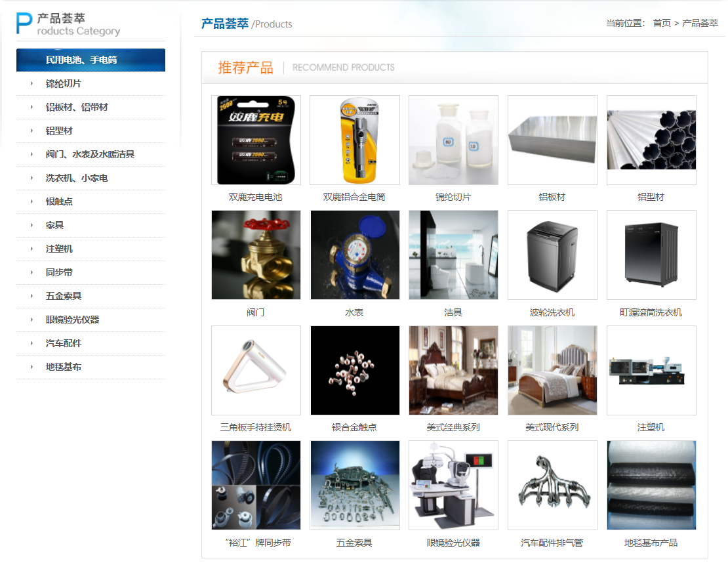The image size is (728, 565).
Task: Open 阀门、水表及水暖洁具 category
Action: tap(90, 154)
